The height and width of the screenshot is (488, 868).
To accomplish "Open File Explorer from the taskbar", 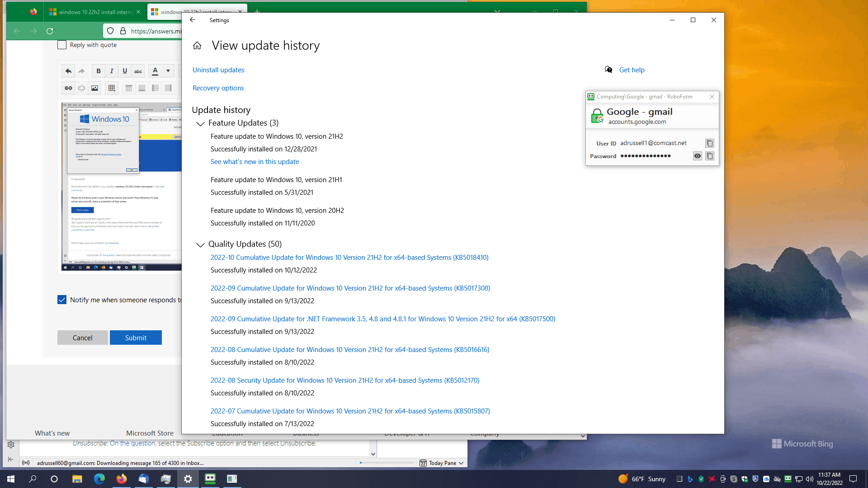I will (77, 479).
